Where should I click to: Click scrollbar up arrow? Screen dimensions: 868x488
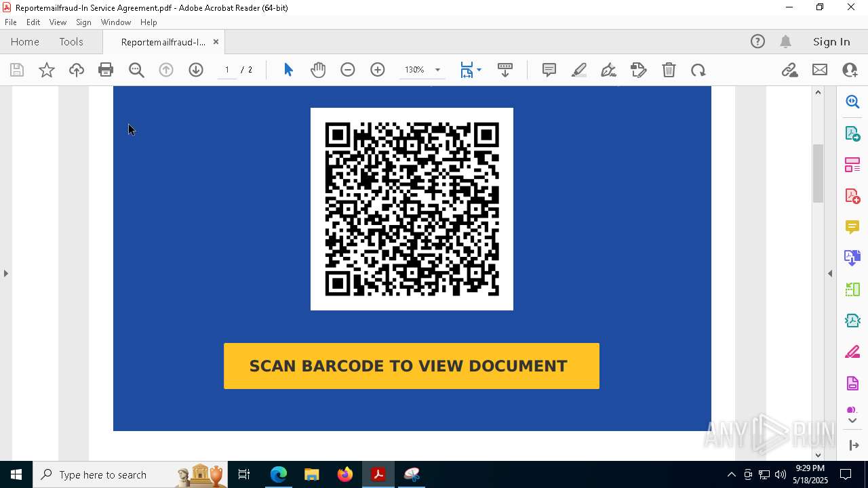tap(818, 92)
